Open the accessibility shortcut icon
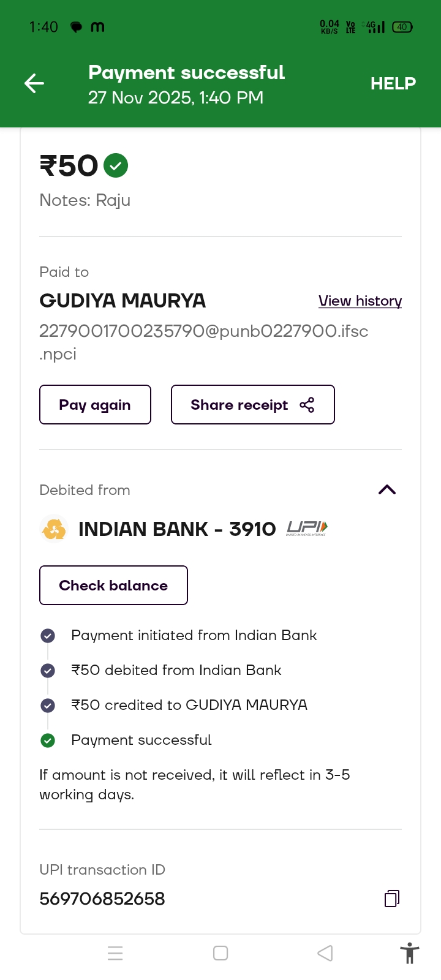The height and width of the screenshot is (980, 441). tap(409, 953)
